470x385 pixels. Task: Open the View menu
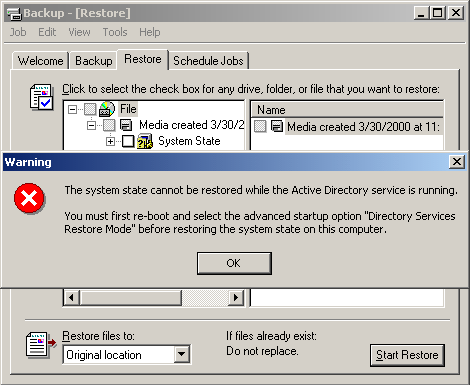(x=79, y=32)
